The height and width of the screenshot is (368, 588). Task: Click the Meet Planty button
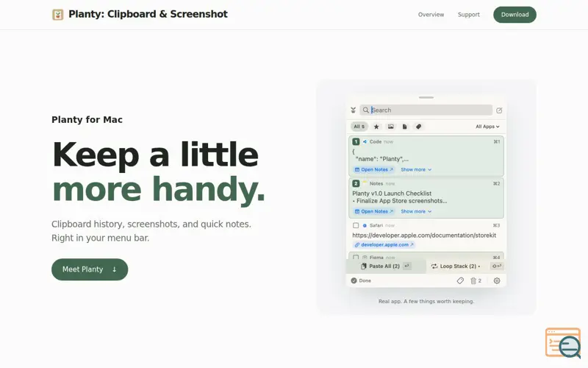pos(90,269)
